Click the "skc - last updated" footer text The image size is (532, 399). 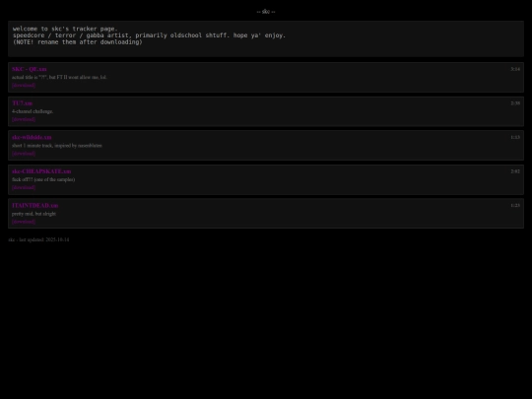(38, 239)
